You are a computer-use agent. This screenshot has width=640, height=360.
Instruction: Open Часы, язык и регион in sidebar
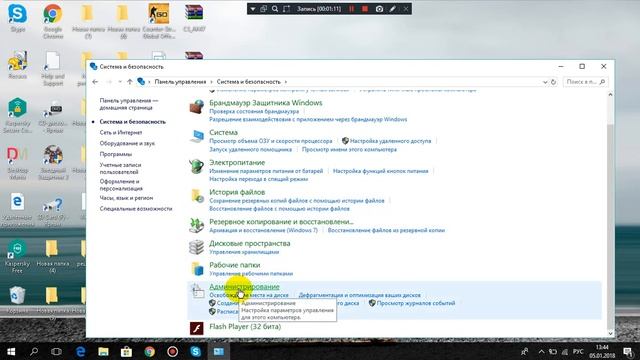click(x=126, y=198)
